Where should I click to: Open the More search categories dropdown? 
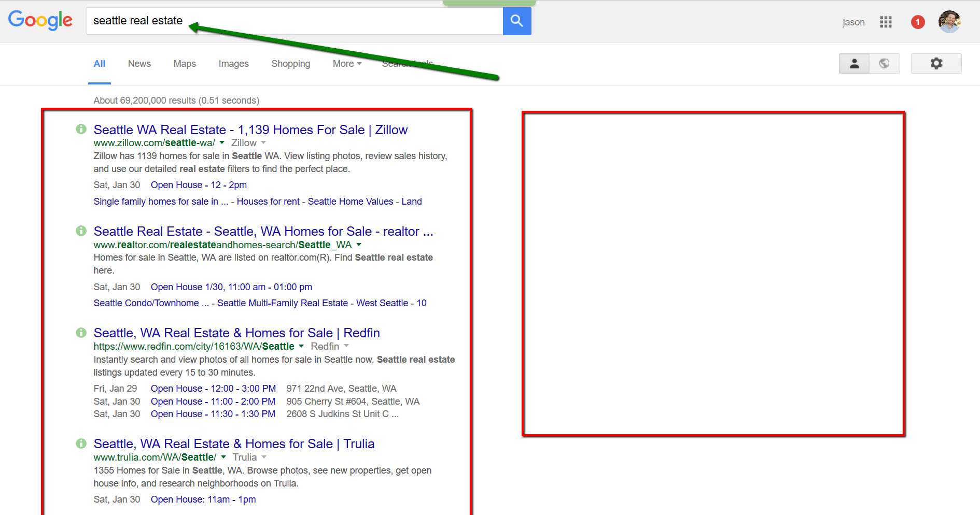(347, 64)
